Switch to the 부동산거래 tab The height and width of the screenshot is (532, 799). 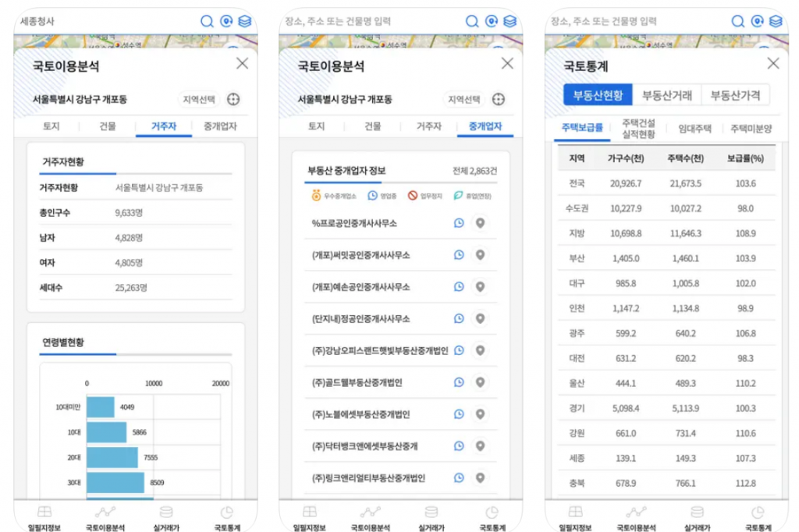(x=666, y=95)
